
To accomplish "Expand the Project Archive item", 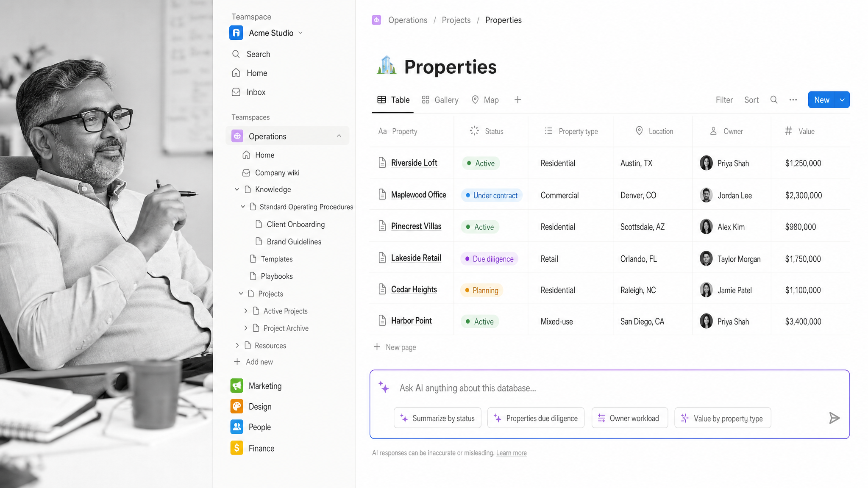I will [x=246, y=328].
